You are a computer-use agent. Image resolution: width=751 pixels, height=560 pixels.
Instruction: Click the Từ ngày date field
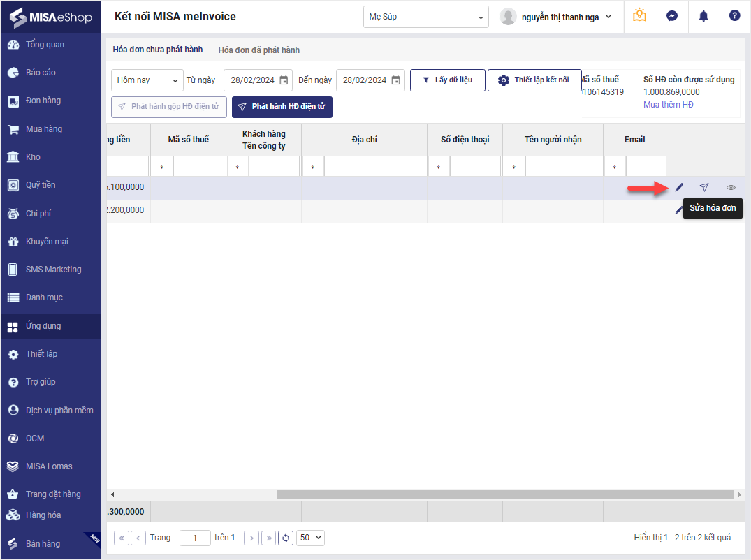tap(252, 80)
